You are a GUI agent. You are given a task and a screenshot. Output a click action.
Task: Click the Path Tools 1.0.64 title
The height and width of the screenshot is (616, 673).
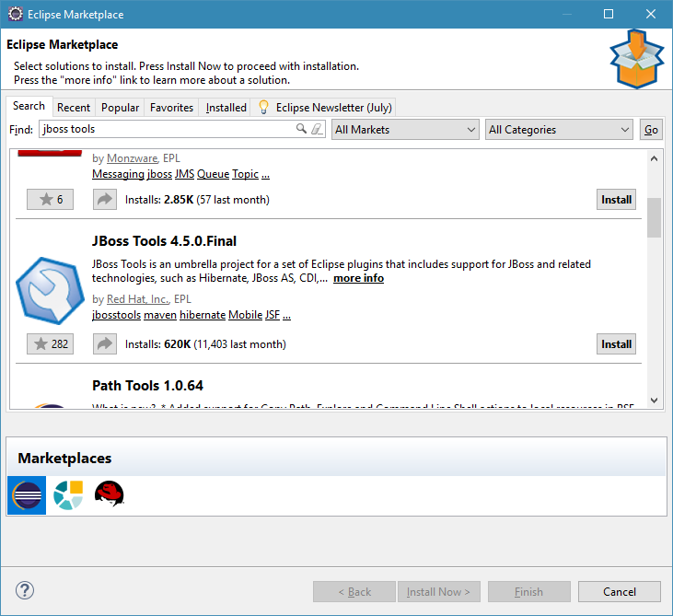pyautogui.click(x=147, y=386)
